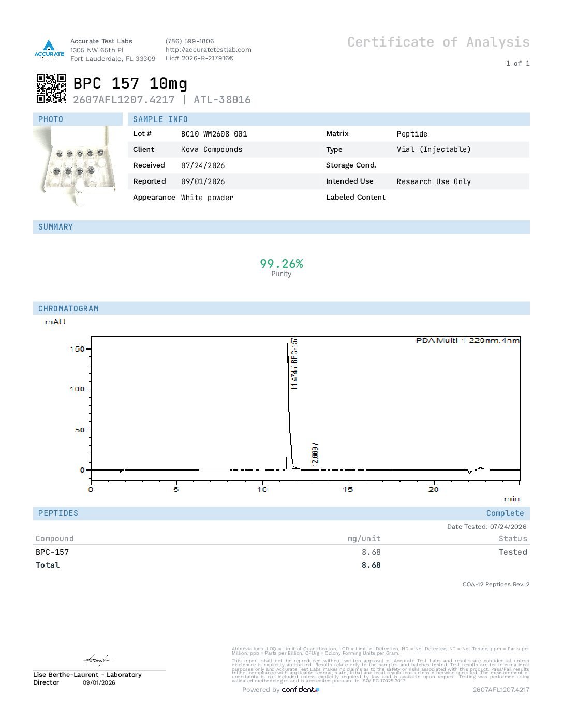Click the BPC-157 compound row
Image resolution: width=563 pixels, height=728 pixels.
(281, 552)
